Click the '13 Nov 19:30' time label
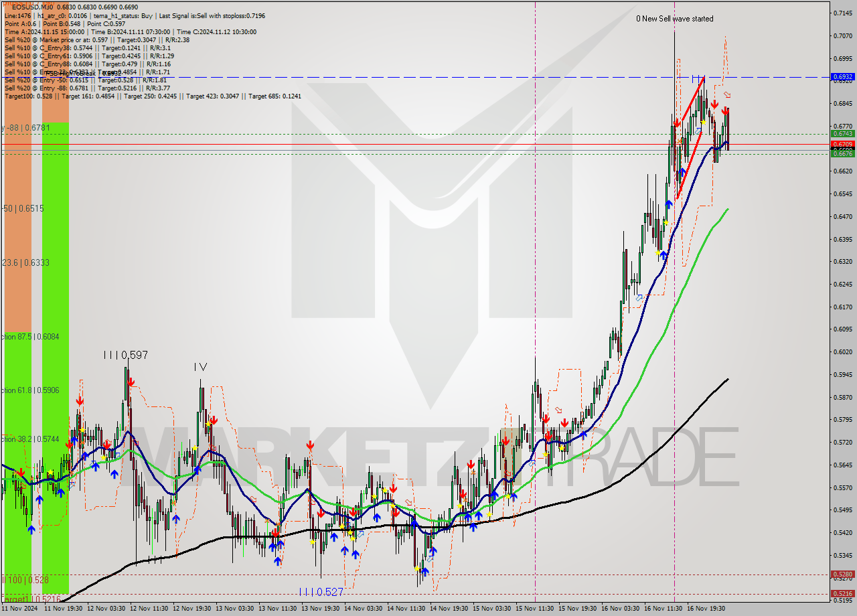Screen dimensions: 857x616 coord(321,609)
